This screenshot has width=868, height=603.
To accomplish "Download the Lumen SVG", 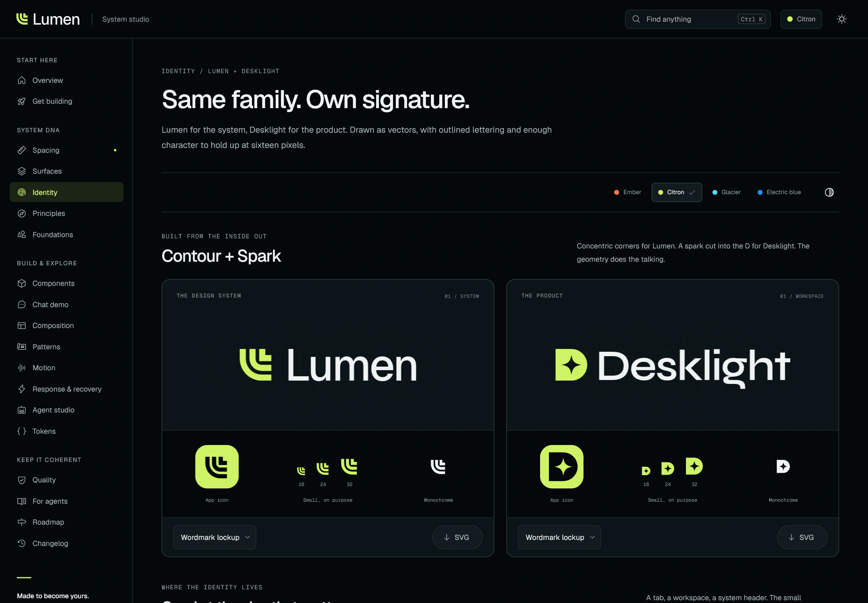I will point(457,537).
